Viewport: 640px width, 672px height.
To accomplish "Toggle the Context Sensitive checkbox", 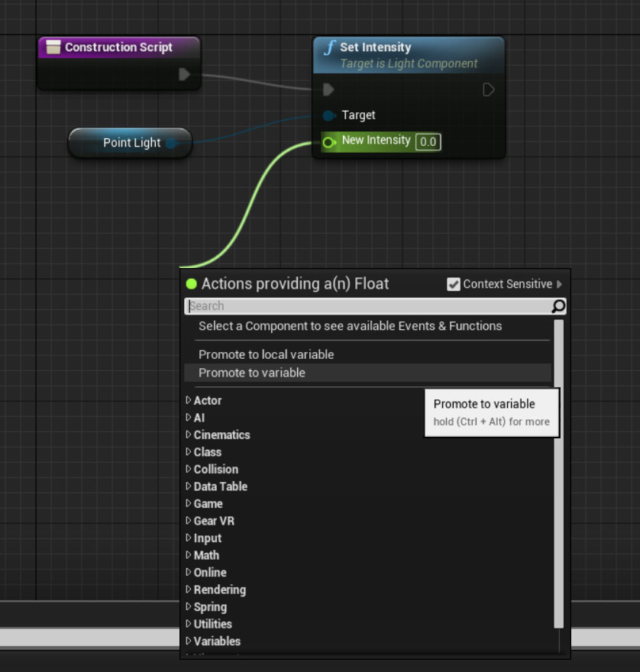I will click(453, 284).
